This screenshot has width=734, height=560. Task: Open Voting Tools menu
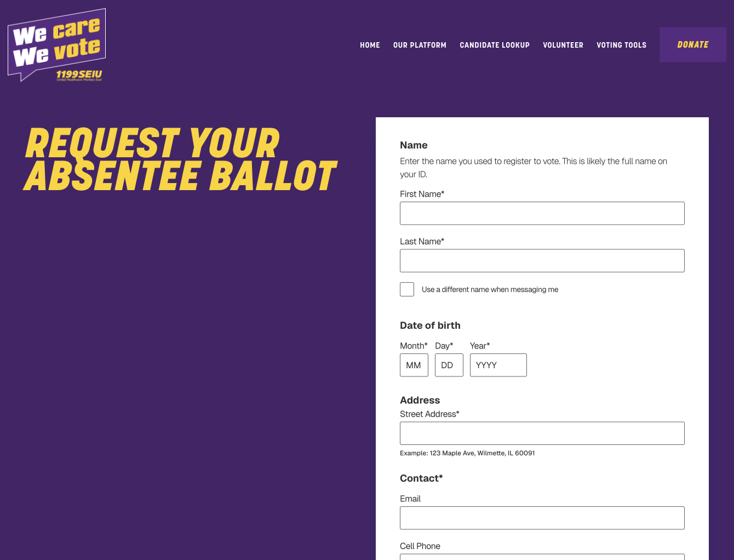tap(621, 45)
